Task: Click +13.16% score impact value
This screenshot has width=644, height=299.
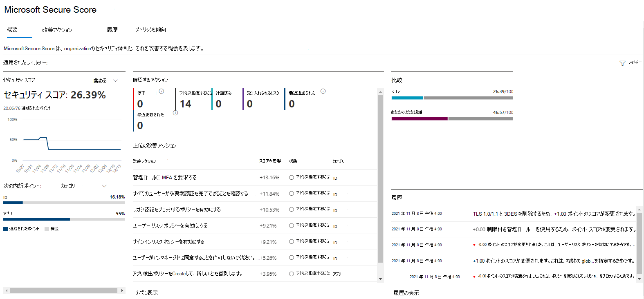Action: click(269, 178)
